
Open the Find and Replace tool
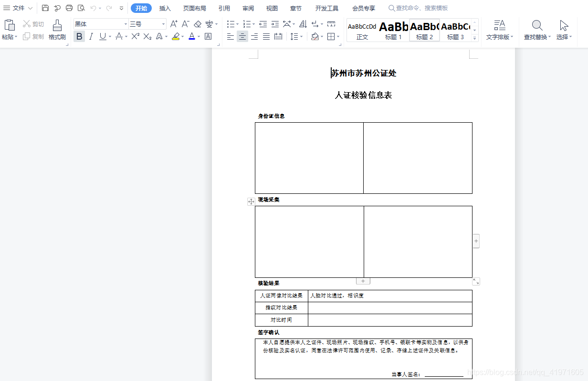tap(536, 29)
